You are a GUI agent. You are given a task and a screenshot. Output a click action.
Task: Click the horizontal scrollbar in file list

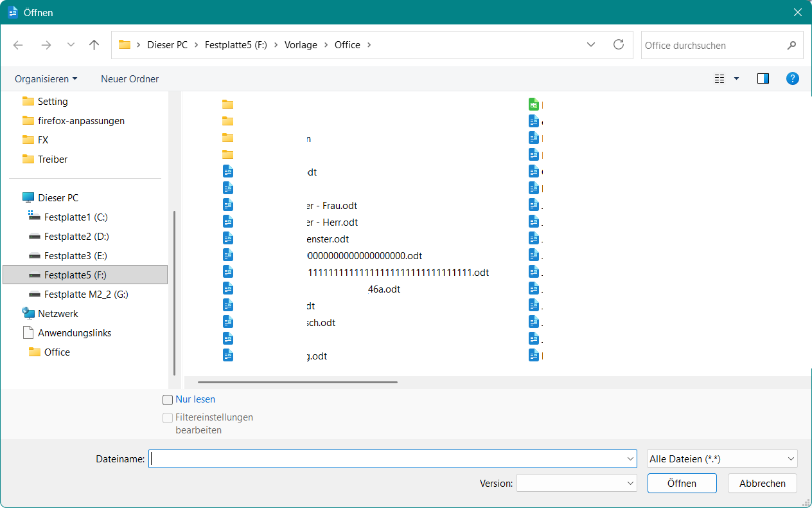297,382
